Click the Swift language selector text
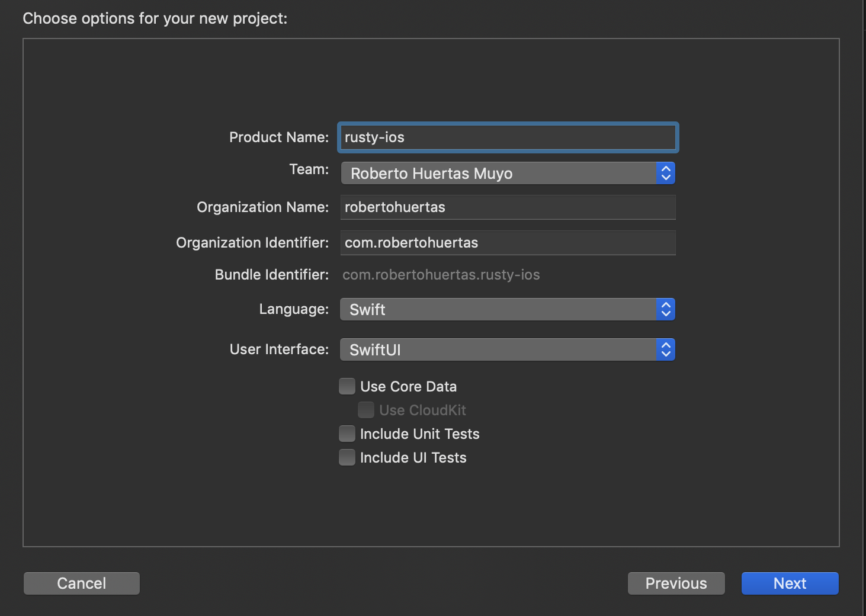Viewport: 866px width, 616px height. click(x=367, y=309)
